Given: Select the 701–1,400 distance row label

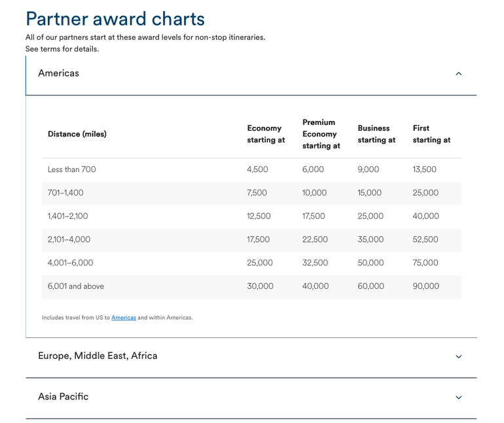Looking at the screenshot, I should [65, 193].
